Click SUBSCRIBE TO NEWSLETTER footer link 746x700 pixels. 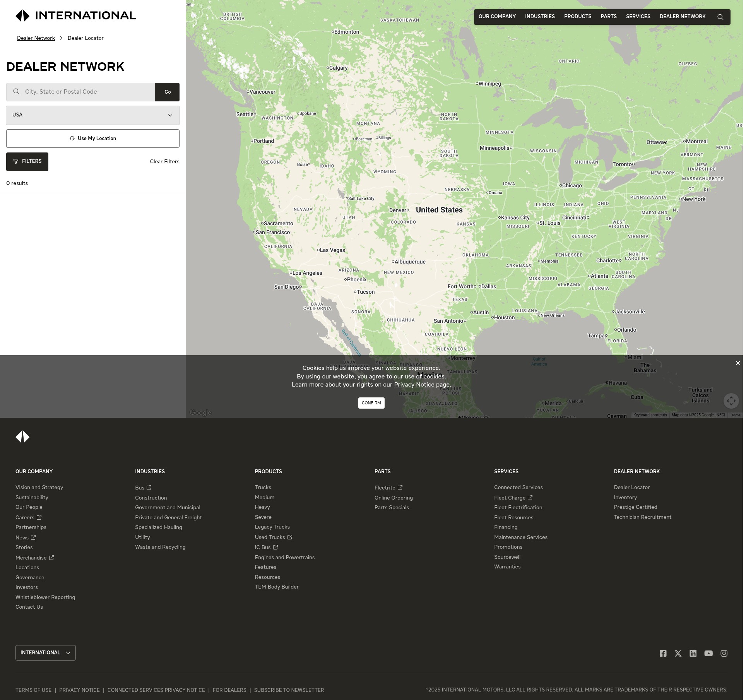click(289, 690)
